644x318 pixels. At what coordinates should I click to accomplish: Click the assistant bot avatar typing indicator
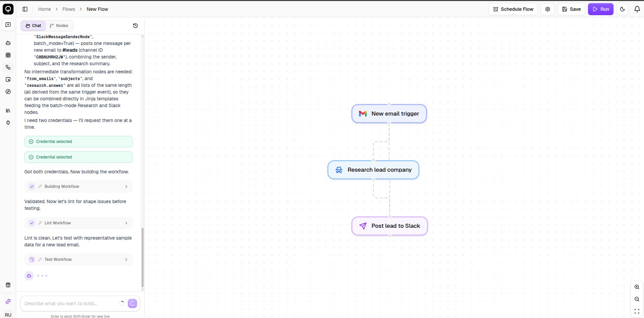[x=29, y=276]
